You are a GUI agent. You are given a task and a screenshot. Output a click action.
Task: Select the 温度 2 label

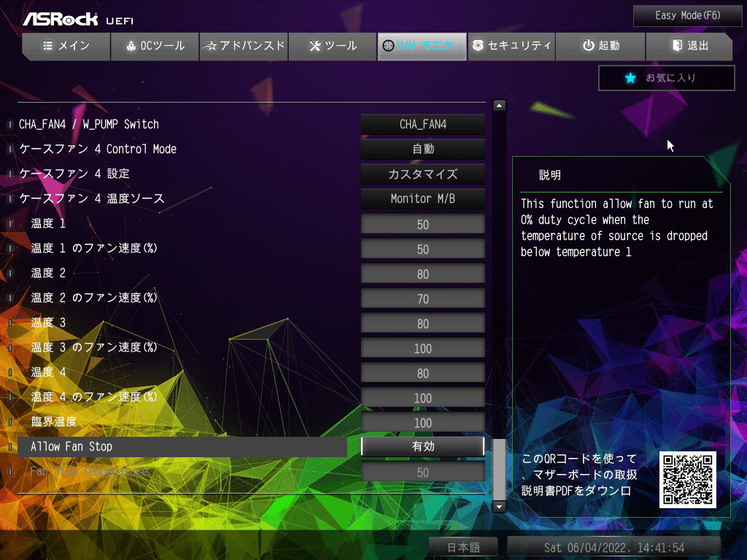48,273
